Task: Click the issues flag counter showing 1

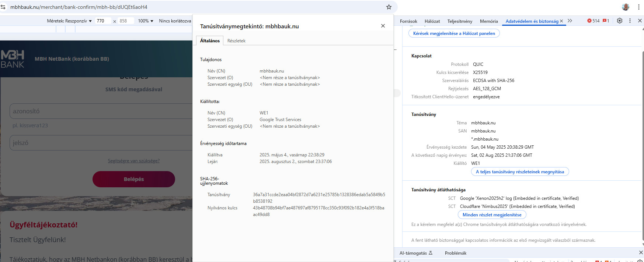Action: [x=606, y=21]
